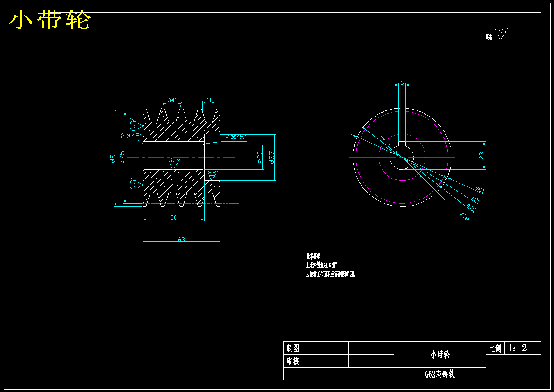Click the 34° groove angle dimension
This screenshot has width=554, height=392.
click(172, 100)
